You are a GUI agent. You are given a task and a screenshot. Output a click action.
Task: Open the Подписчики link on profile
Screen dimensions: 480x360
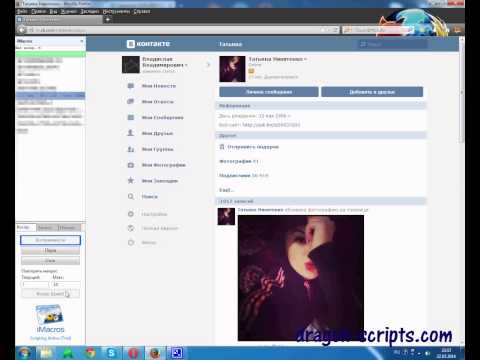click(x=243, y=176)
